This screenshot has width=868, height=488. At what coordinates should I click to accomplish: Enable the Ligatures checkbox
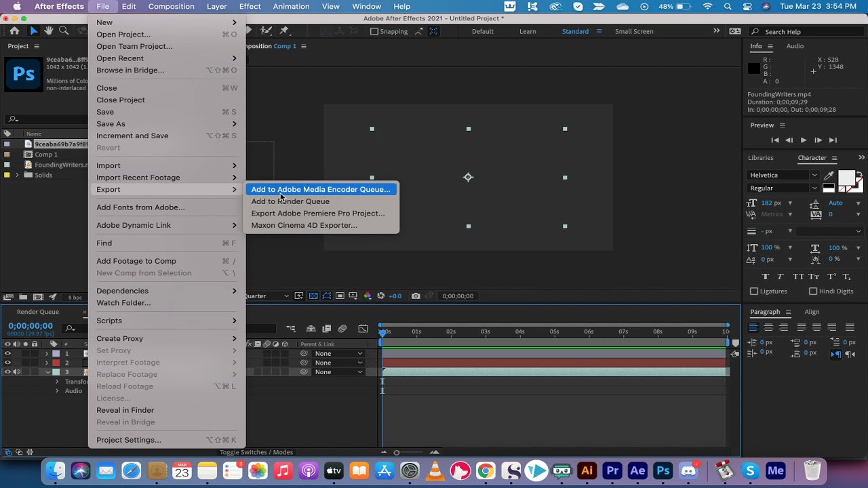(x=754, y=291)
